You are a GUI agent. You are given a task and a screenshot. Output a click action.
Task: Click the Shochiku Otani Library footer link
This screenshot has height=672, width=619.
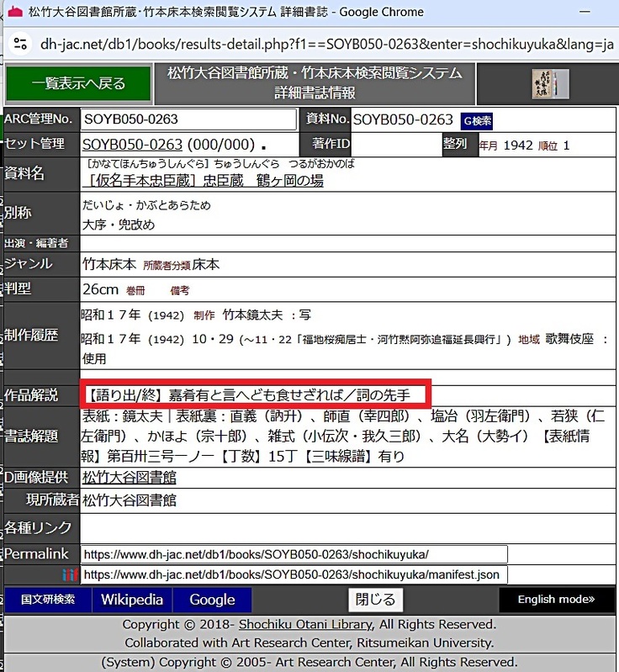(x=304, y=625)
